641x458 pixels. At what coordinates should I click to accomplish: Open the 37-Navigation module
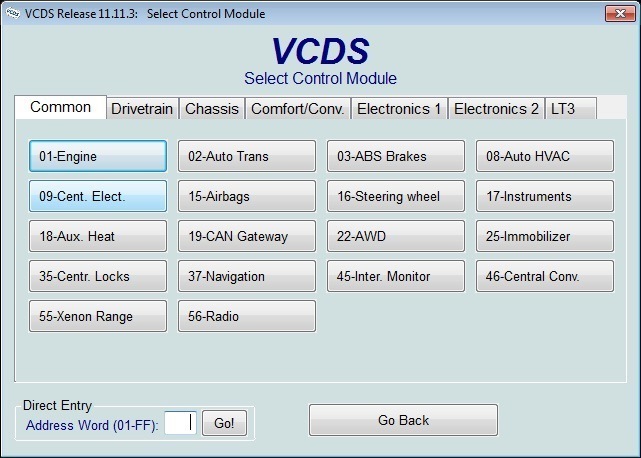(x=247, y=276)
